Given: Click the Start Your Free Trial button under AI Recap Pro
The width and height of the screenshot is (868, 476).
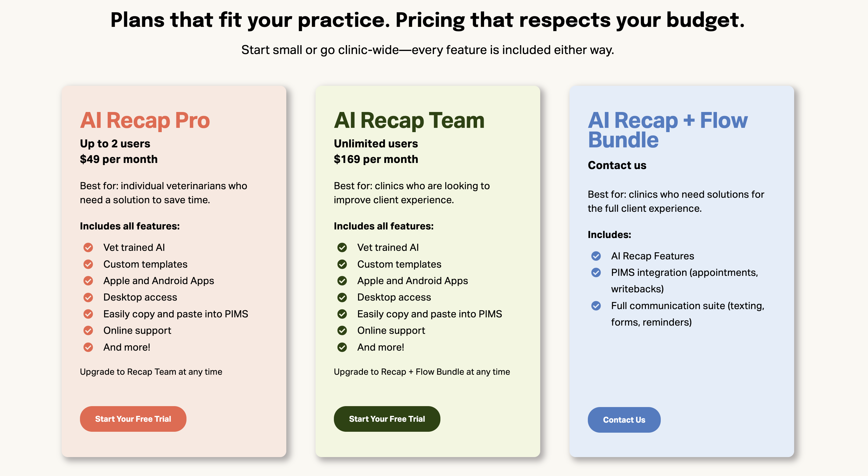Looking at the screenshot, I should pyautogui.click(x=133, y=419).
